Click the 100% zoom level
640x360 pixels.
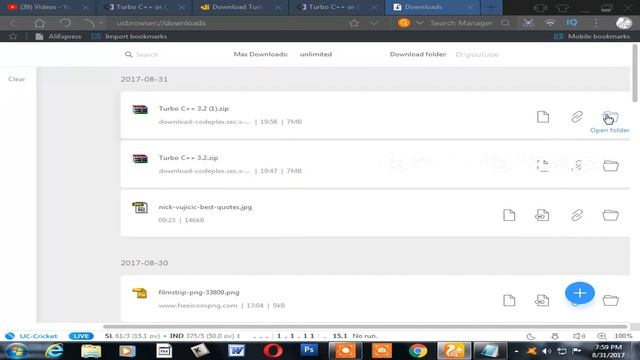623,336
